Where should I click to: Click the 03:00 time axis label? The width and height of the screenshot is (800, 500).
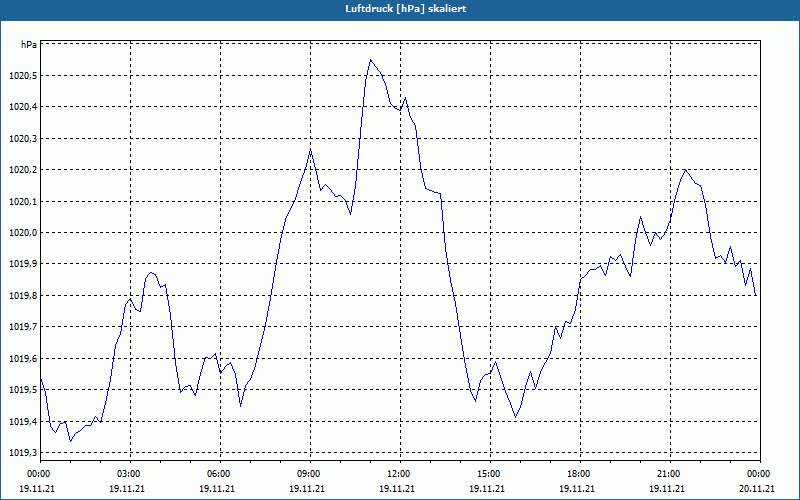(130, 474)
